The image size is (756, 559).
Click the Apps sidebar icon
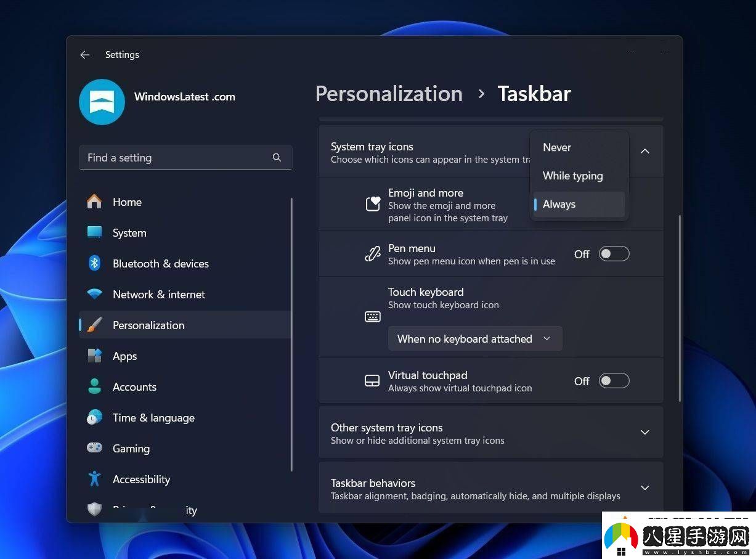pyautogui.click(x=94, y=356)
